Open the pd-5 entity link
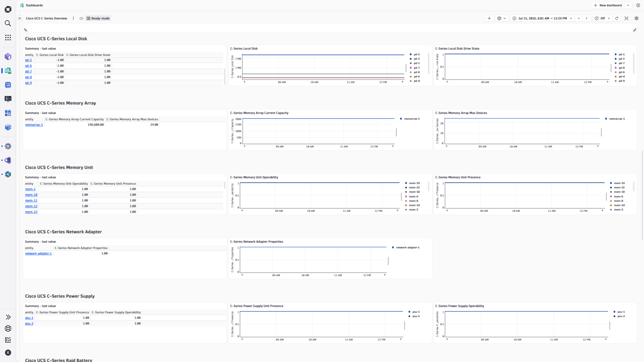 click(x=29, y=60)
